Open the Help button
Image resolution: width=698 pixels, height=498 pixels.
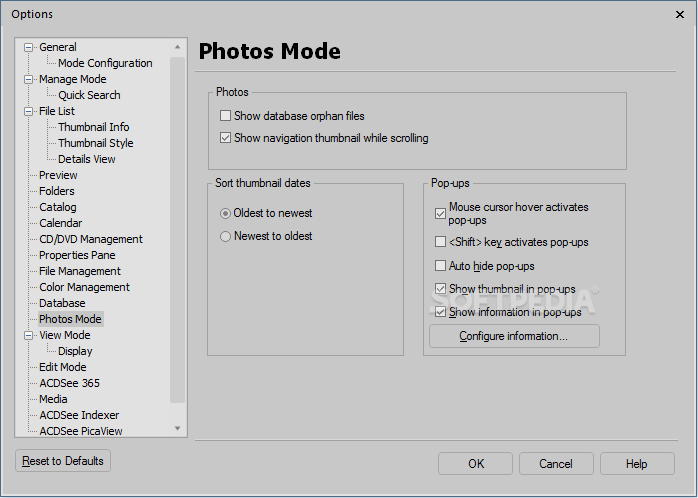coord(637,464)
